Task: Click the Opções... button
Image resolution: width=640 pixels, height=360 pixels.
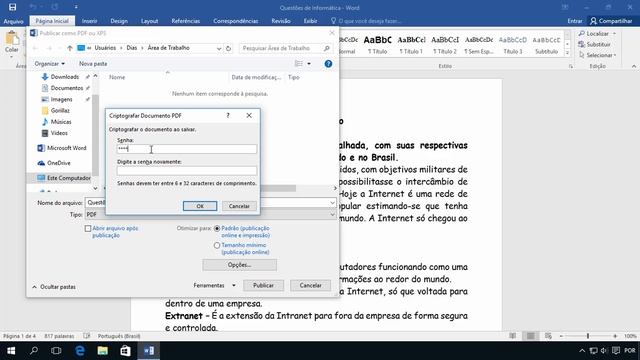Action: [240, 265]
